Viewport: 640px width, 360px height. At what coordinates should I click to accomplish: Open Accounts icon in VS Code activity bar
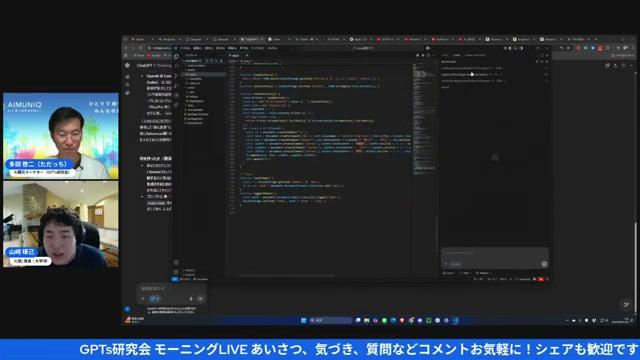[x=176, y=262]
